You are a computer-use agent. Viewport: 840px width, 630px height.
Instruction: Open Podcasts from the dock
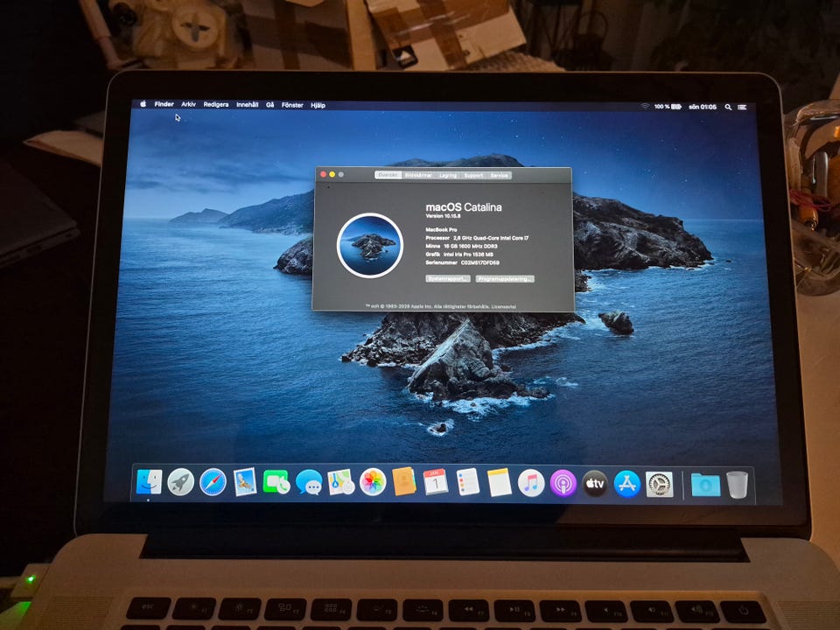pyautogui.click(x=563, y=482)
